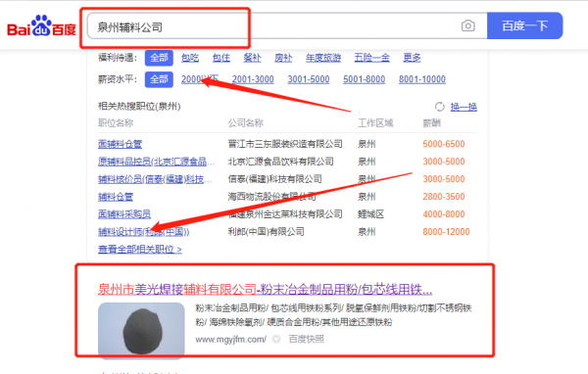Open the Baidu logo homepage link
The height and width of the screenshot is (374, 588).
[x=41, y=26]
